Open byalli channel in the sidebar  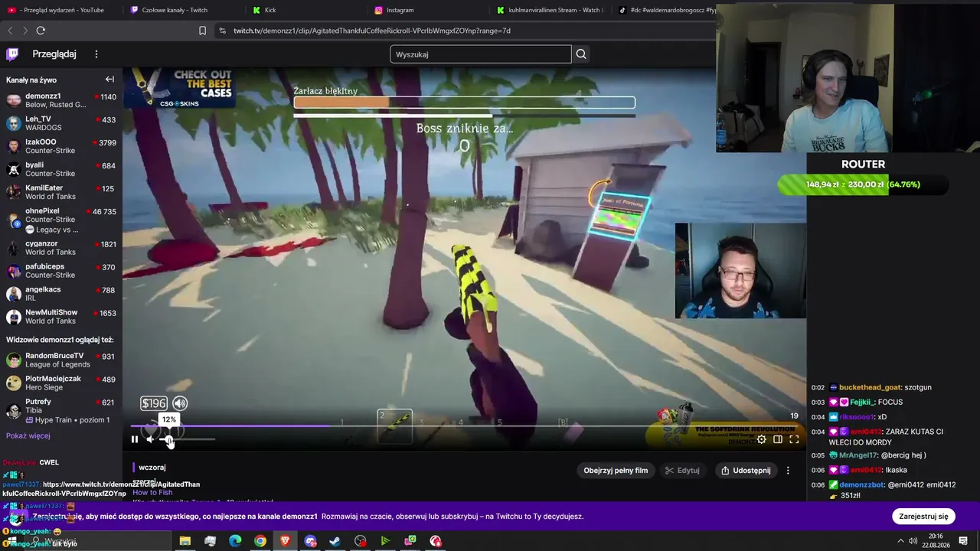click(x=61, y=169)
